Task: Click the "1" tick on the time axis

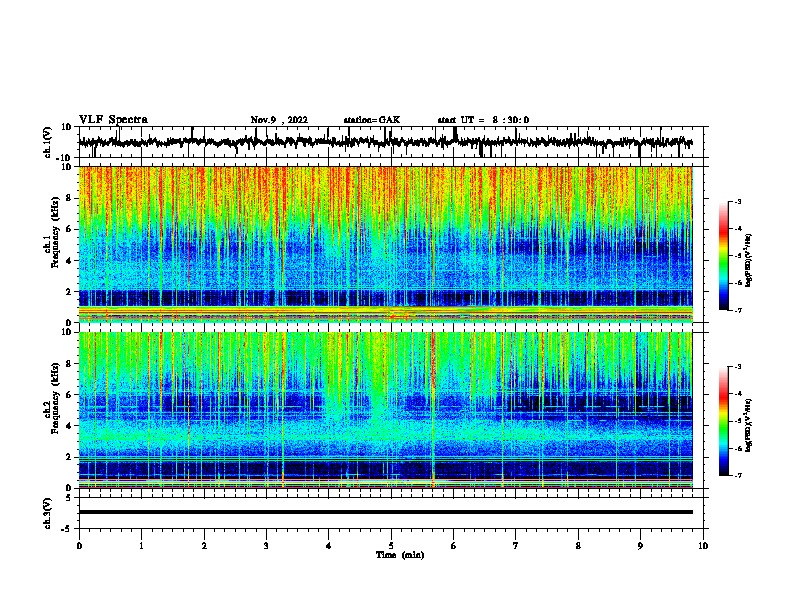Action: coord(141,546)
